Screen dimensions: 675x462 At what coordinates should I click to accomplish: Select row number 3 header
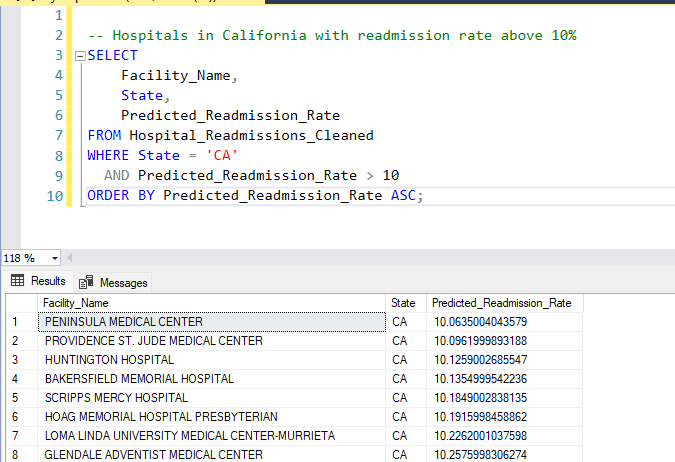(22, 360)
